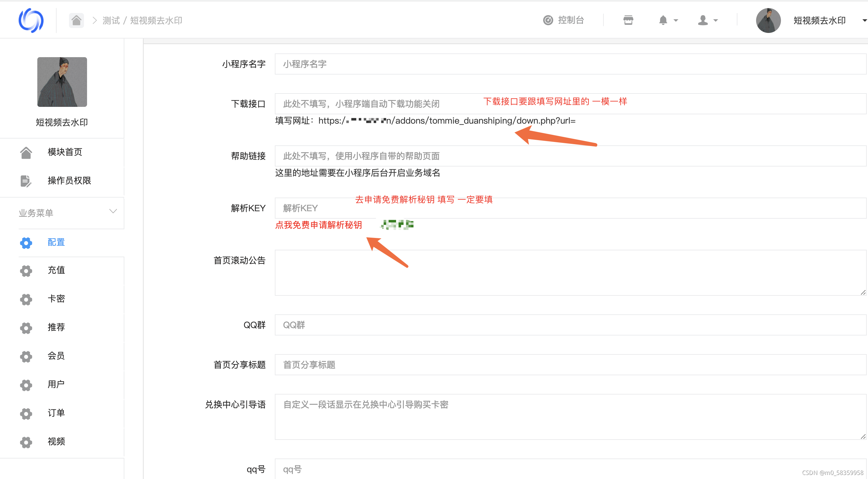Click the sidebar avatar thumbnail image
Viewport: 868px width, 479px height.
[62, 82]
